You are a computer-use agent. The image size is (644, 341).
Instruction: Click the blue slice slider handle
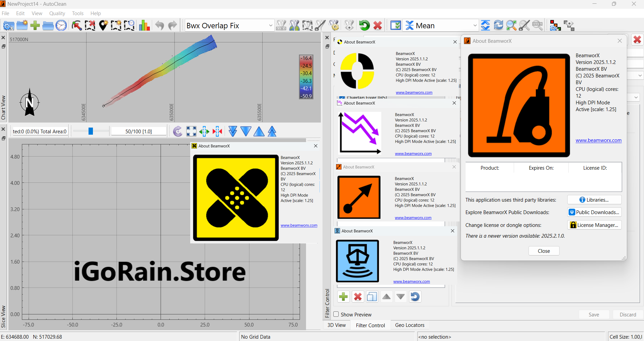[91, 131]
